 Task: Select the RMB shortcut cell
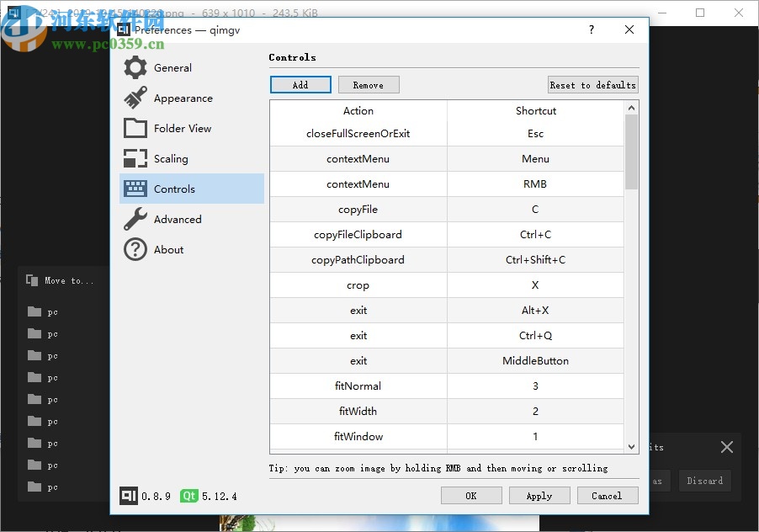pos(535,184)
